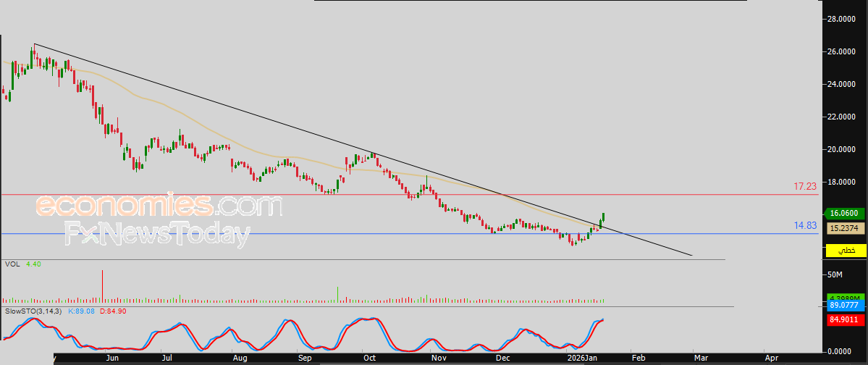Click the tall red volume spike bar

click(102, 285)
